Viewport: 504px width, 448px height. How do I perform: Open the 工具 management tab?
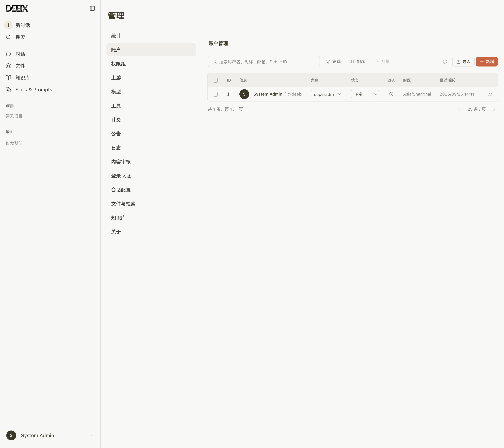151,106
